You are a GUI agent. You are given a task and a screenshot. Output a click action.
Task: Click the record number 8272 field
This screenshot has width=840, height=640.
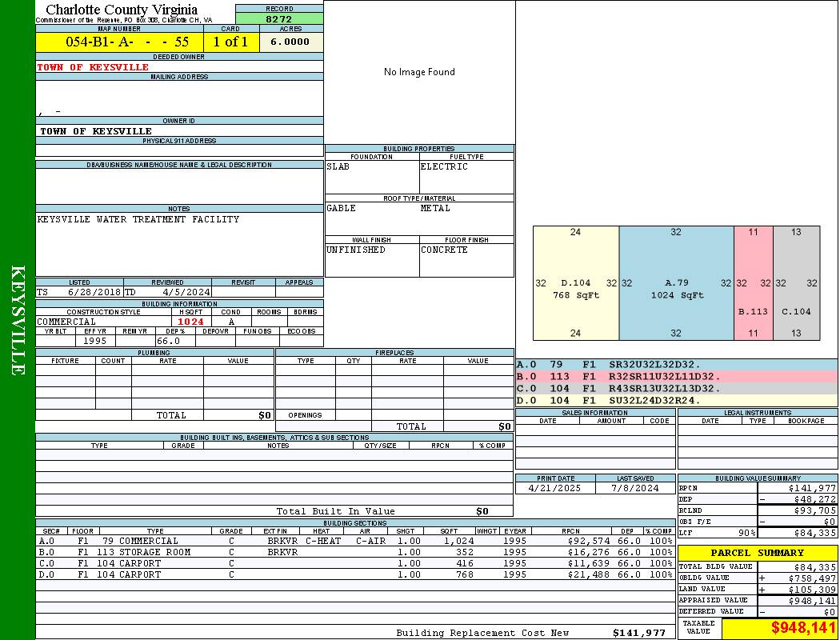point(279,18)
